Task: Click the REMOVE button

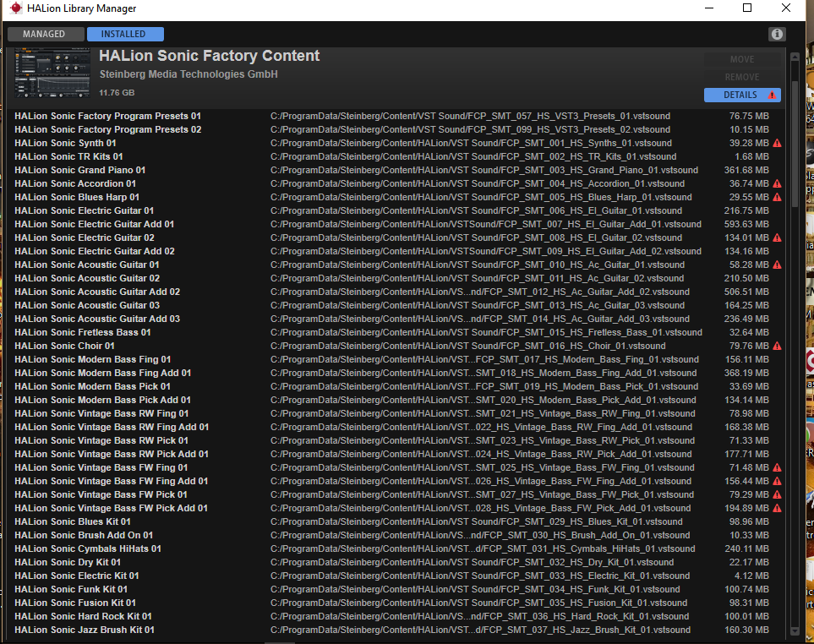Action: [742, 77]
